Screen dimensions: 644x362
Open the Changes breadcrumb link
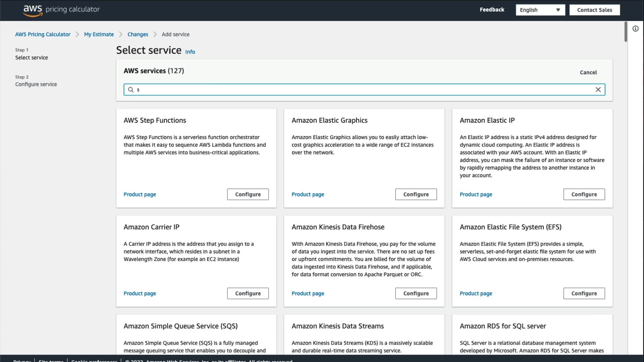[x=138, y=34]
